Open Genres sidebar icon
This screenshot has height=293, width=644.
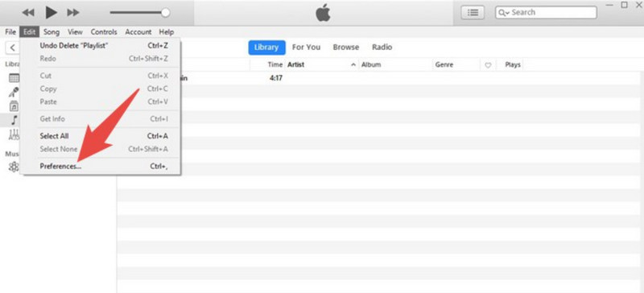pos(14,134)
